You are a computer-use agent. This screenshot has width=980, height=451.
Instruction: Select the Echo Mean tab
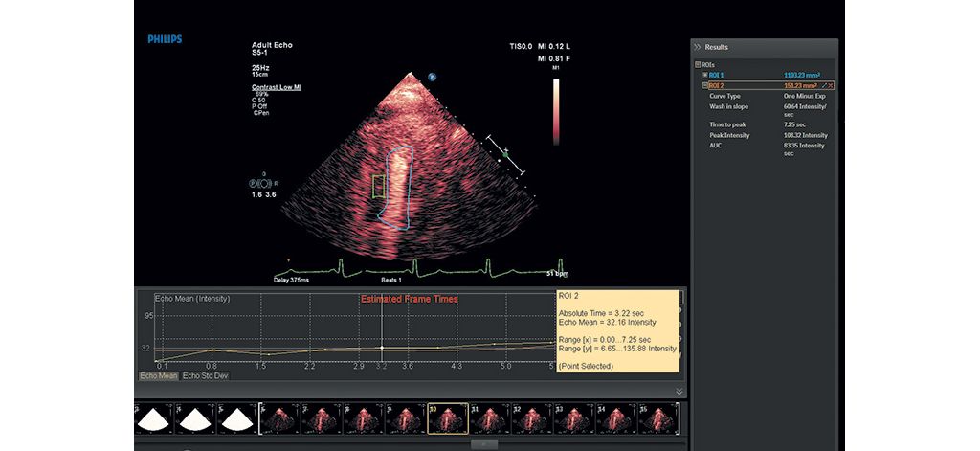click(158, 376)
